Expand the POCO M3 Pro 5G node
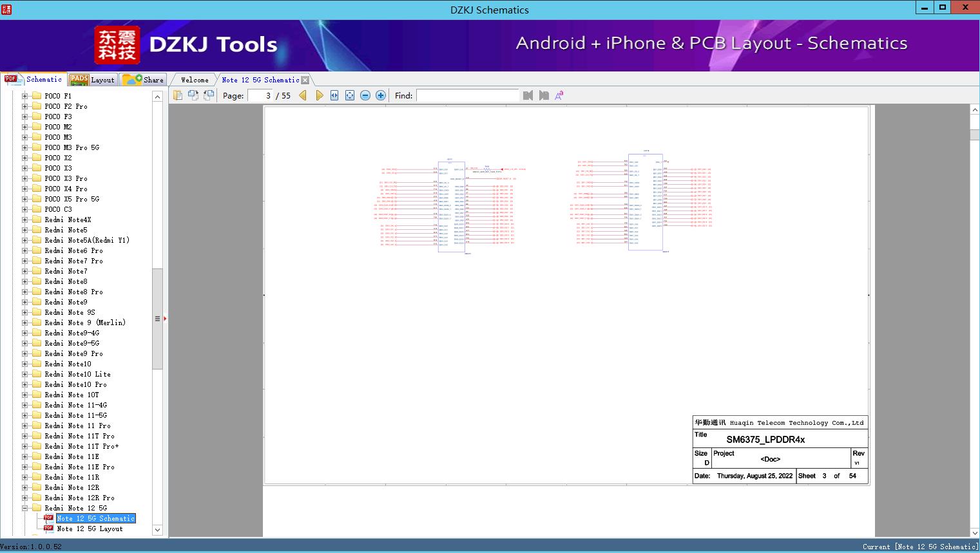Image resolution: width=980 pixels, height=553 pixels. (25, 147)
